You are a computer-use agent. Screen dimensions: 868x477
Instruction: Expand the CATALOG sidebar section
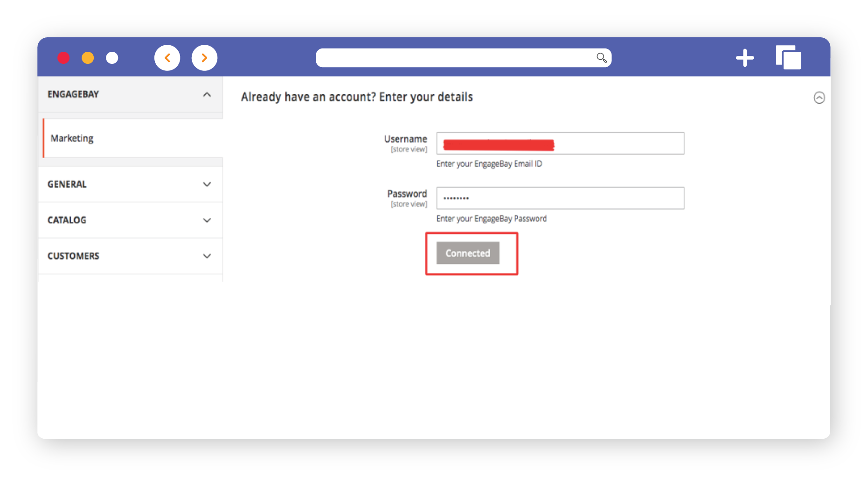(207, 220)
